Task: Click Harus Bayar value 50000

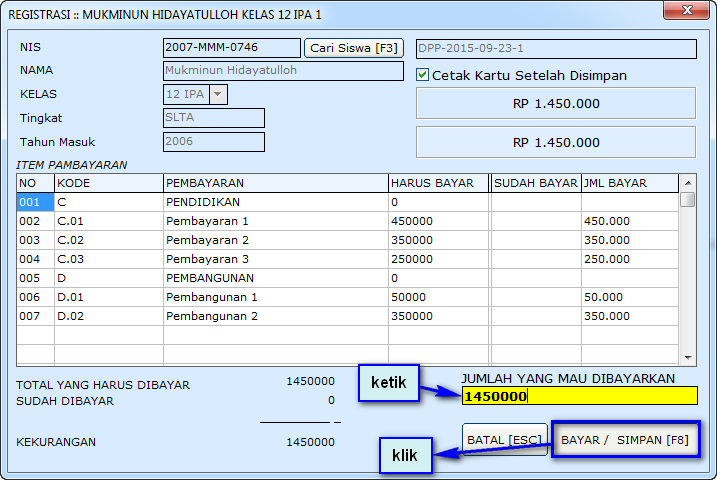Action: (439, 297)
